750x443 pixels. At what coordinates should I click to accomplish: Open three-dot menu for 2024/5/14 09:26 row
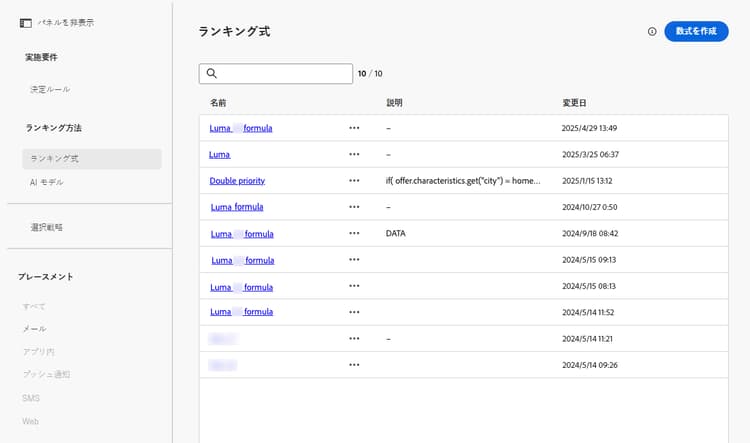(354, 365)
